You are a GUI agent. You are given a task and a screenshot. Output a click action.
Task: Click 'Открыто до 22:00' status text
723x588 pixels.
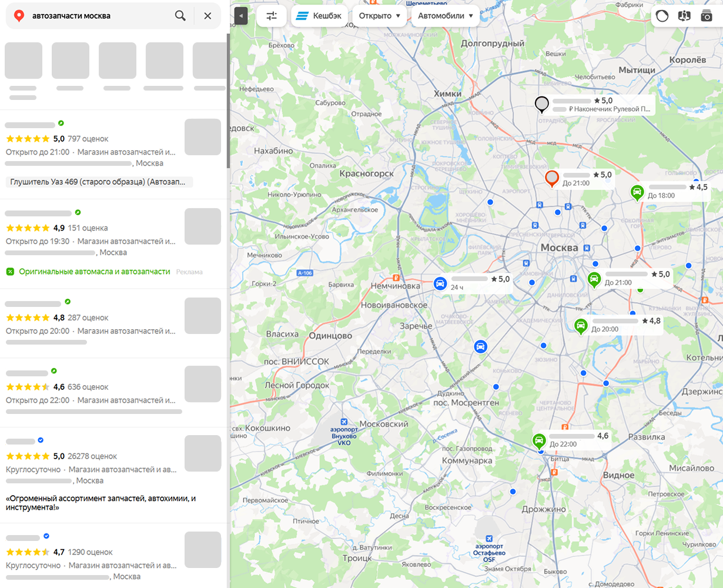[38, 400]
